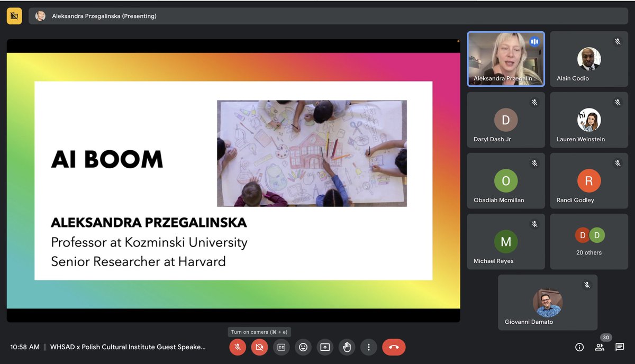This screenshot has height=364, width=635.
Task: Click the muted mic icon on Lauren Weinstein's tile
Action: pos(618,103)
